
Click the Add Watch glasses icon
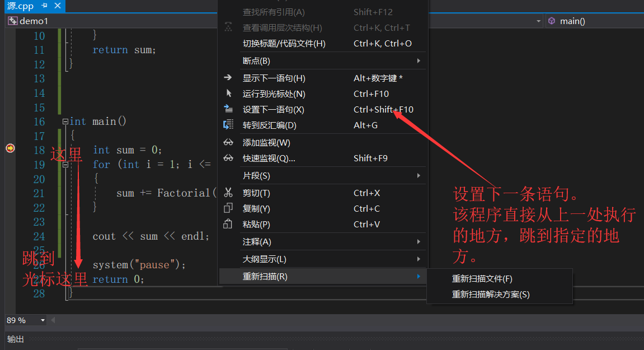coord(228,142)
